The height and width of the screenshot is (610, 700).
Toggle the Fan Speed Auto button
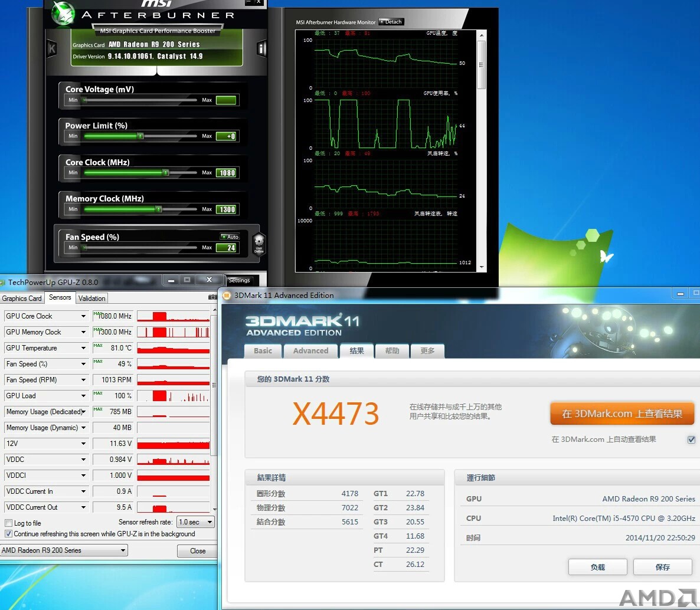tap(230, 237)
